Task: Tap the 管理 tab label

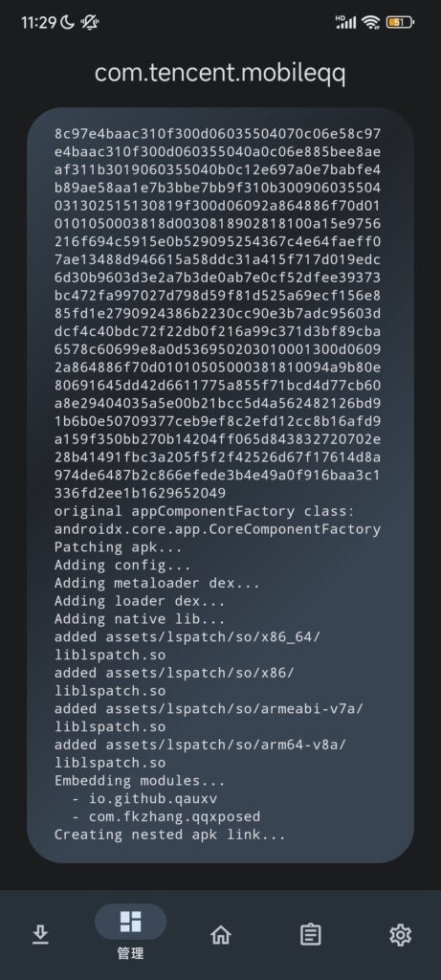Action: (x=130, y=953)
